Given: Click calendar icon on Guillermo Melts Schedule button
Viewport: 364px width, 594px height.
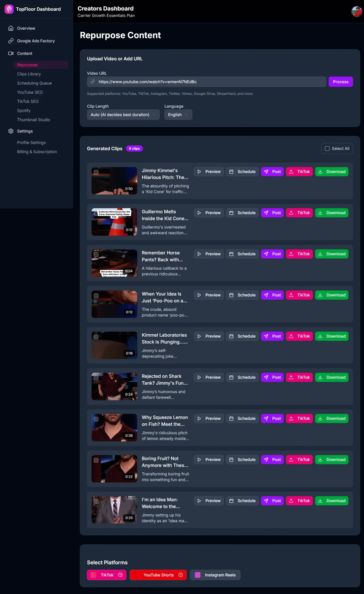Looking at the screenshot, I should pyautogui.click(x=231, y=213).
